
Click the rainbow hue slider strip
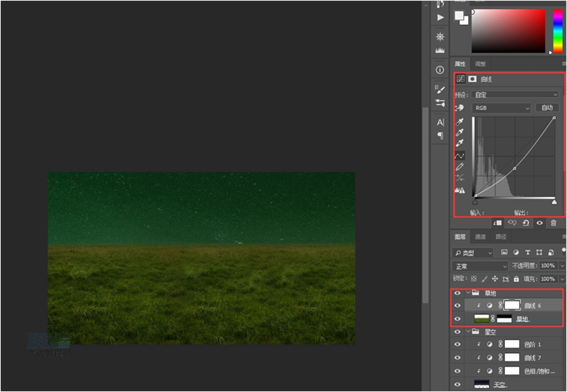(558, 31)
